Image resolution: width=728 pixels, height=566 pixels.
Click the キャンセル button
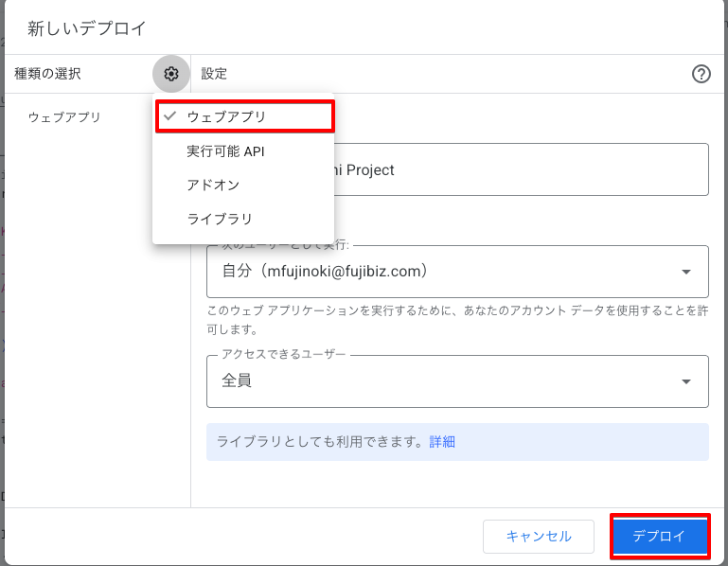tap(539, 537)
